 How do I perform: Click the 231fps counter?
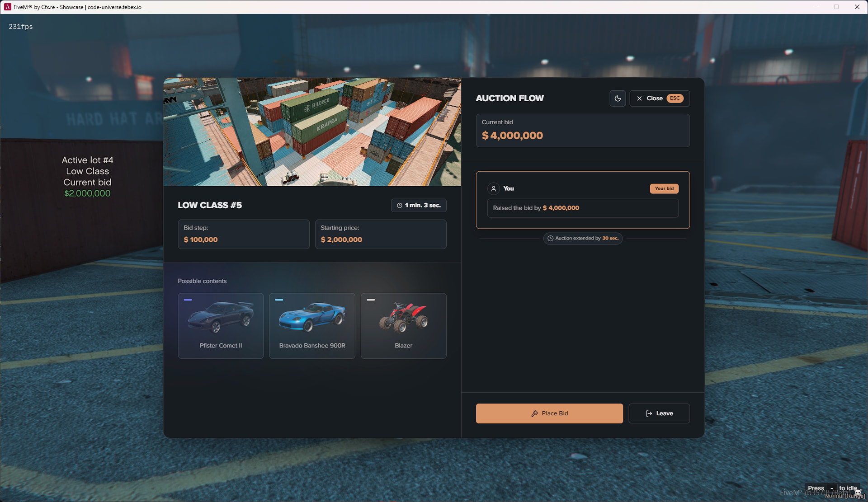click(21, 27)
